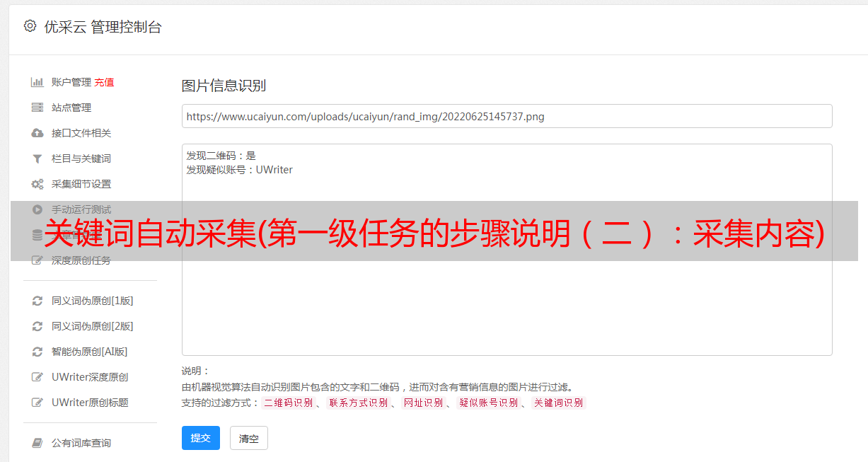Screen dimensions: 868x462
Task: Click the 发现疑似账号：UWriter result line
Action: (240, 170)
